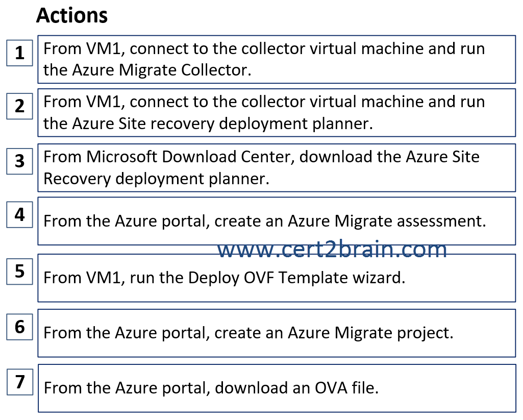Viewport: 523px width, 420px height.
Task: Select the download an OVA file action
Action: click(277, 388)
